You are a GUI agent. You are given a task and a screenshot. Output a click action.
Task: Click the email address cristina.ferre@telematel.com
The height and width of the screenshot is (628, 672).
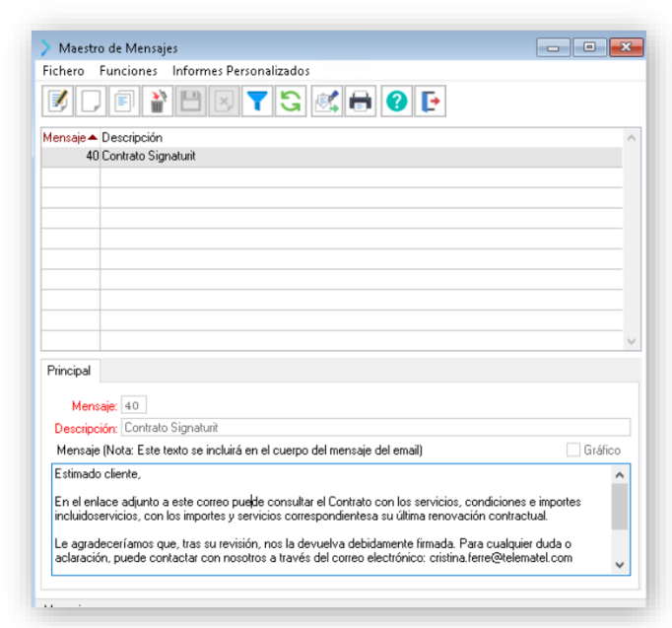(x=501, y=558)
